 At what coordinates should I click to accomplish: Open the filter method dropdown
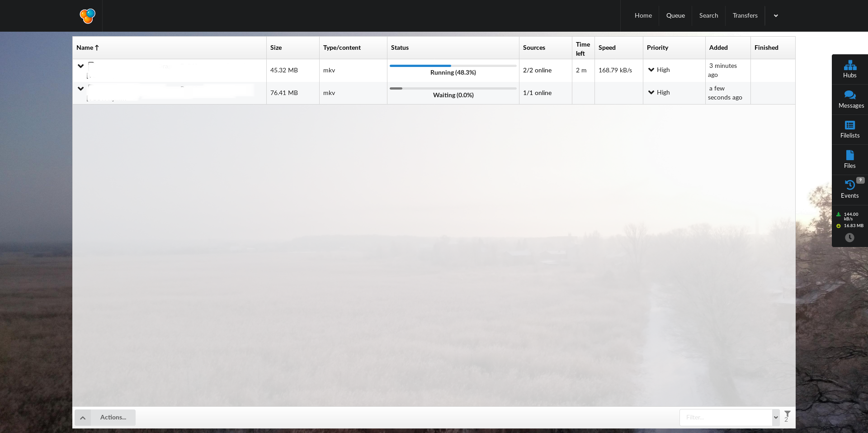[x=777, y=417]
